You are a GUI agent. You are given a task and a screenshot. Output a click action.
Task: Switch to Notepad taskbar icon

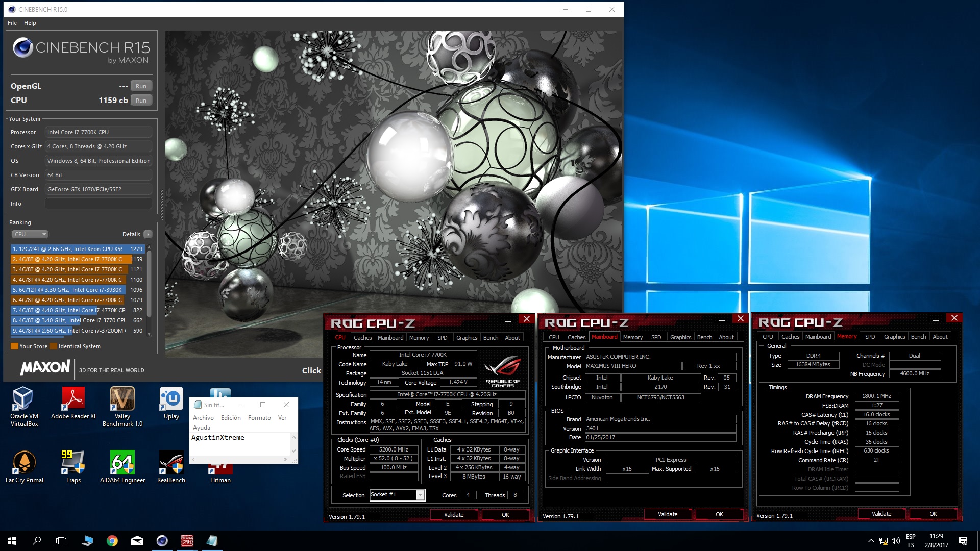click(212, 541)
